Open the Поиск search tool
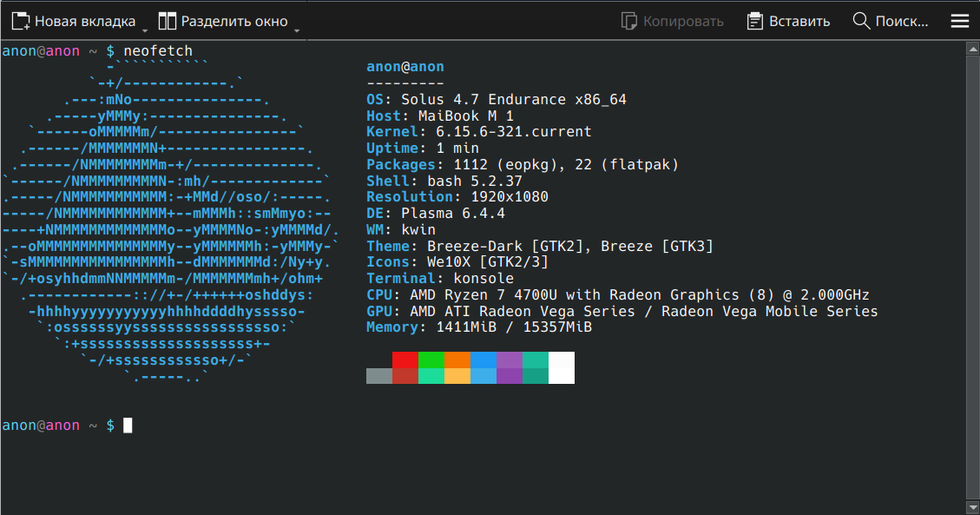The width and height of the screenshot is (980, 515). tap(891, 21)
